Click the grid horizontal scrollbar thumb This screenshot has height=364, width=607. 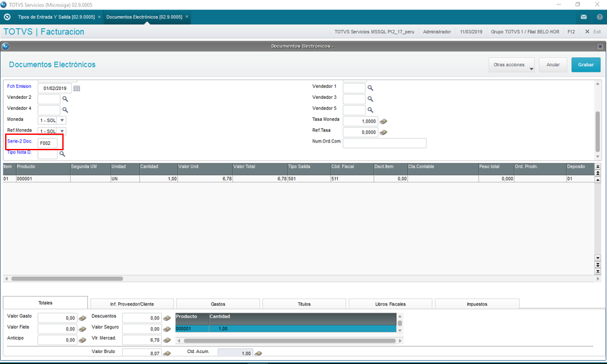tap(67, 279)
